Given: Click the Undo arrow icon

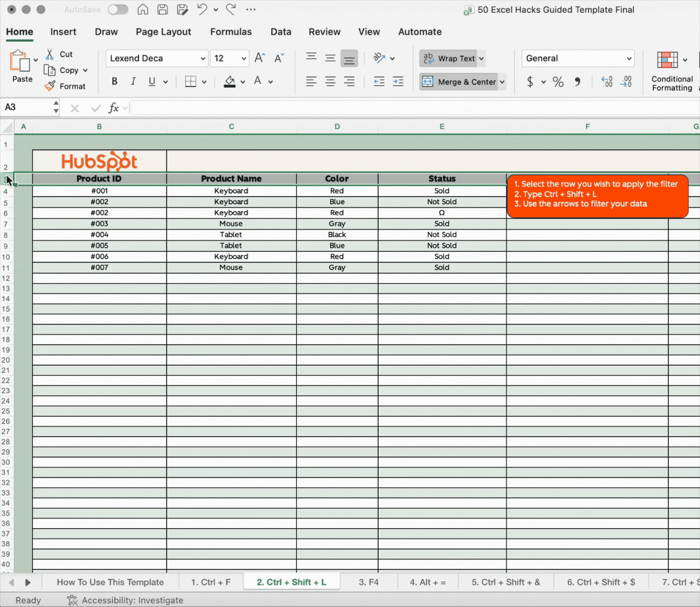Looking at the screenshot, I should click(x=202, y=9).
